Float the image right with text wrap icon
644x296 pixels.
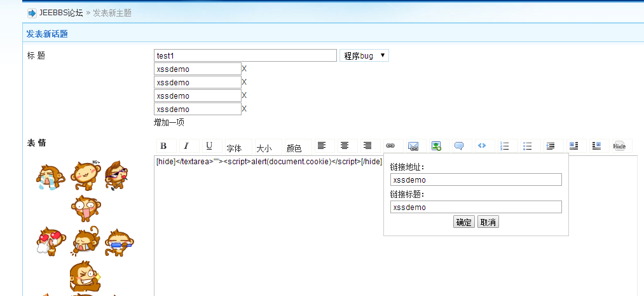[x=596, y=146]
